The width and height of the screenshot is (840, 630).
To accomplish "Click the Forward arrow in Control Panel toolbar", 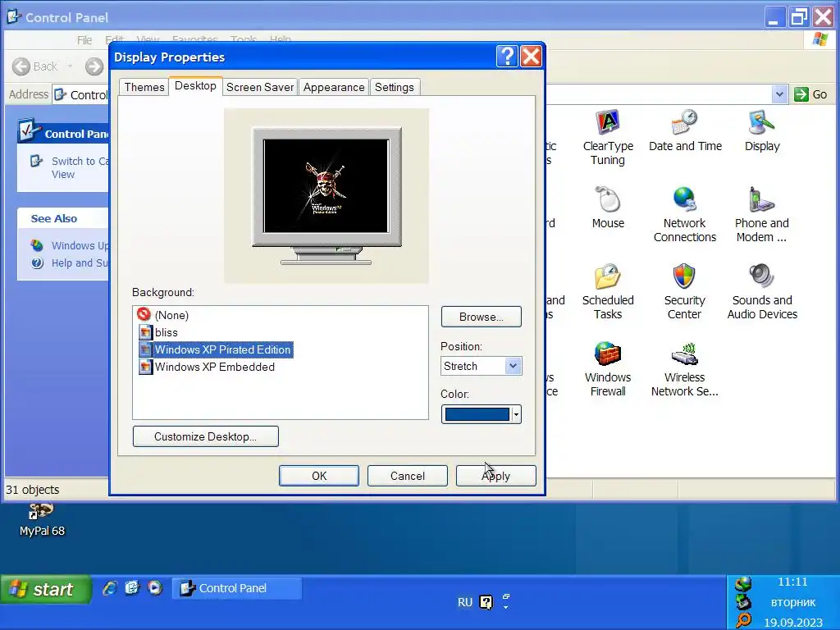I will [94, 66].
